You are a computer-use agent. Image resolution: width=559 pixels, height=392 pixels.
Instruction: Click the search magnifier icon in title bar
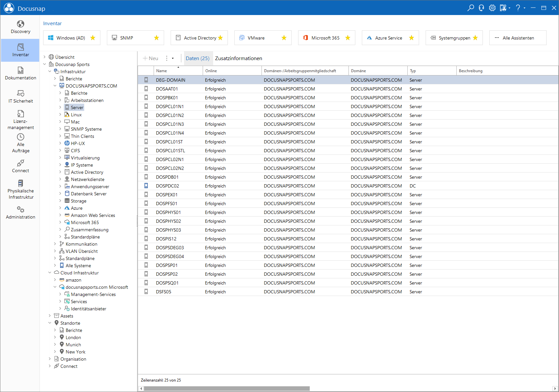[470, 8]
